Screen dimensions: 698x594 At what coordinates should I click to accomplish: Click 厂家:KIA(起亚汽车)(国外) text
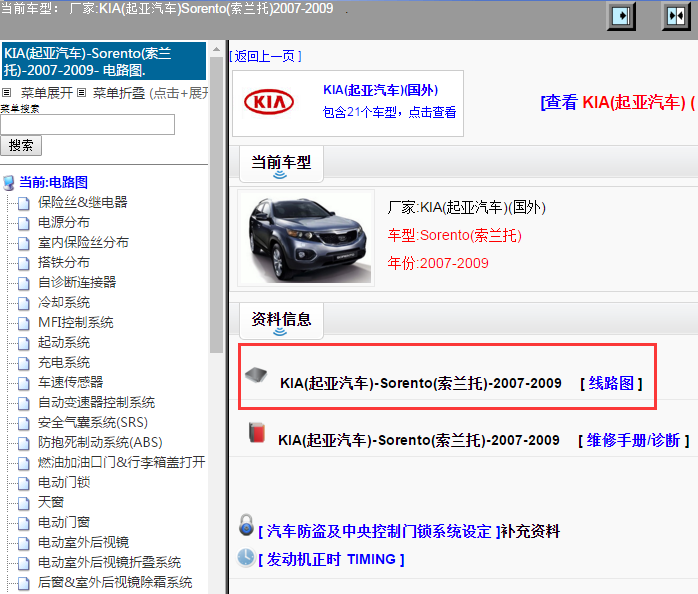pos(467,207)
